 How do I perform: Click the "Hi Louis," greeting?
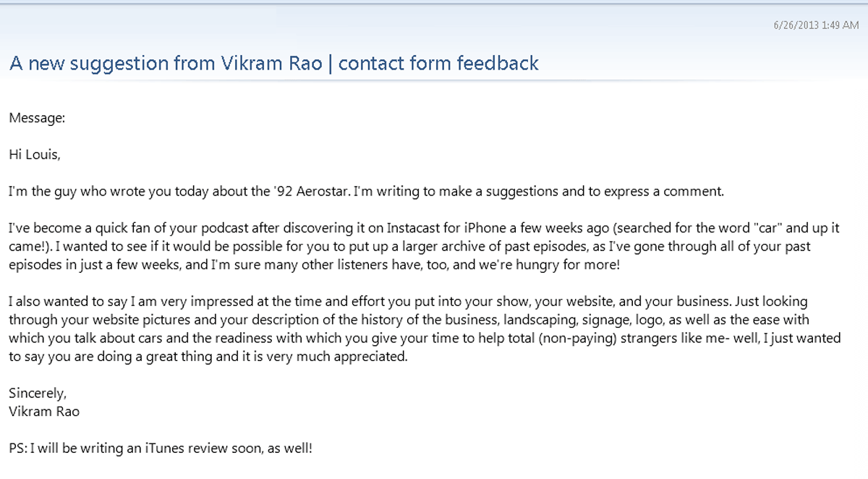pos(34,154)
